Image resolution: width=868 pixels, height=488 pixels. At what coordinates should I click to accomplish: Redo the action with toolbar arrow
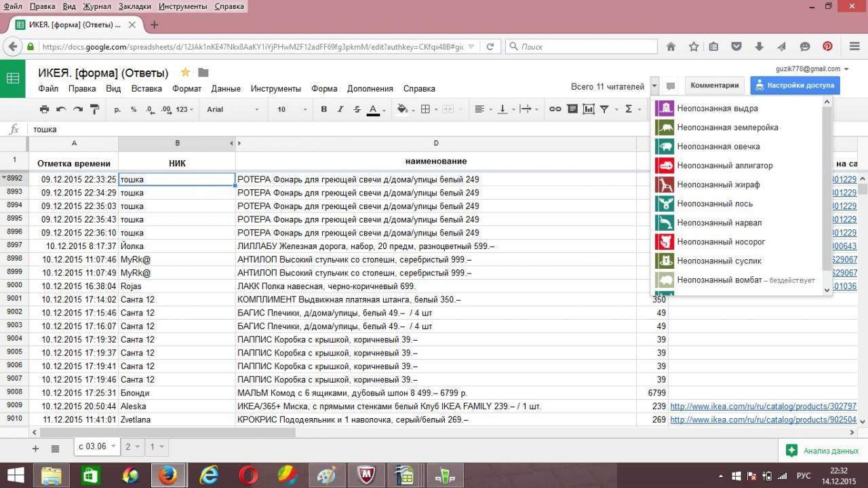[77, 109]
